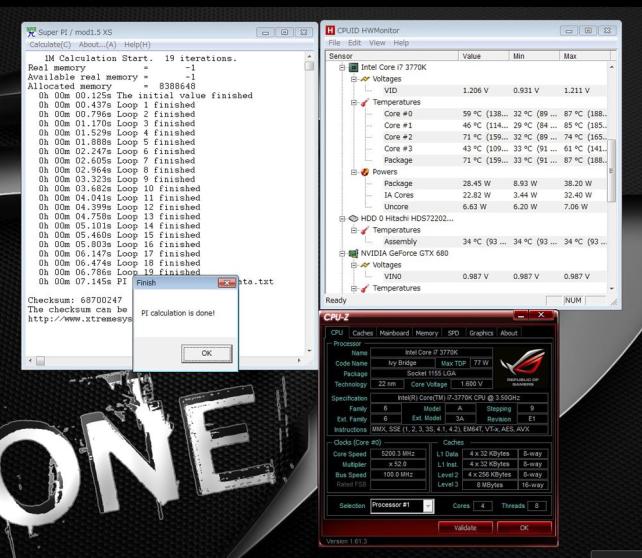Open the Calculate(C) menu in Super PI
The width and height of the screenshot is (642, 558).
point(50,45)
